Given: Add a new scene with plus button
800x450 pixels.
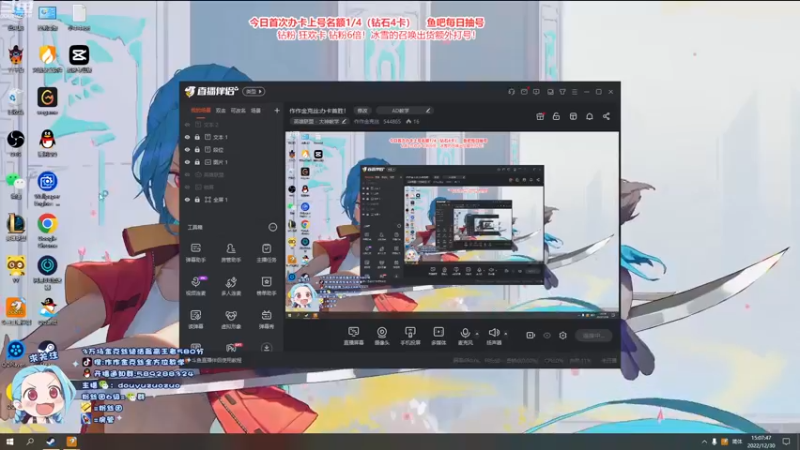Looking at the screenshot, I should click(x=277, y=110).
